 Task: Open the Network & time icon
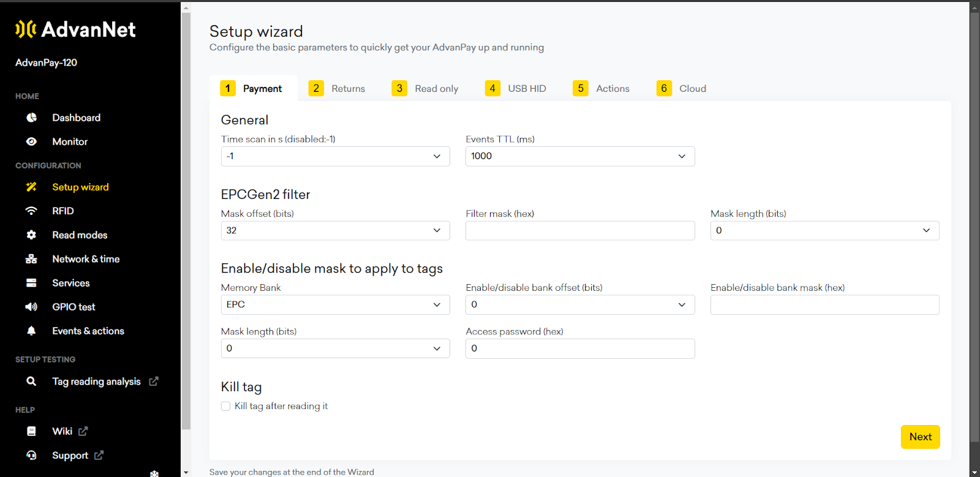(31, 259)
